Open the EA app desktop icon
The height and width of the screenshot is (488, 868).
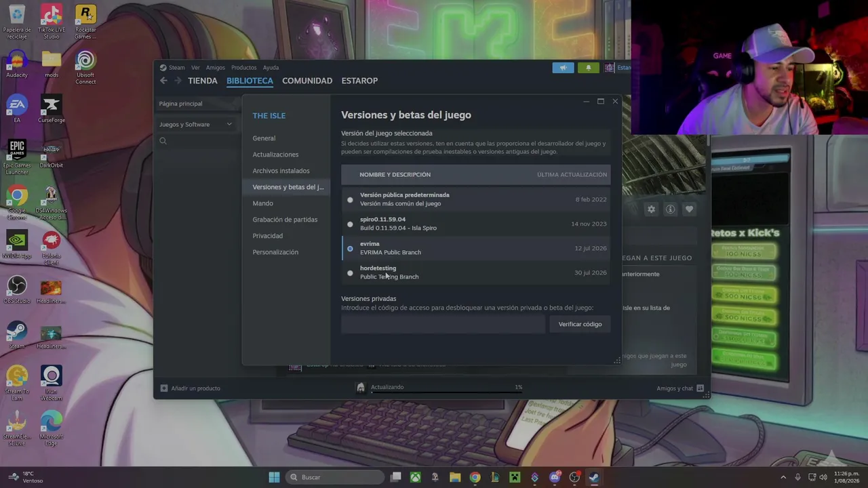17,109
